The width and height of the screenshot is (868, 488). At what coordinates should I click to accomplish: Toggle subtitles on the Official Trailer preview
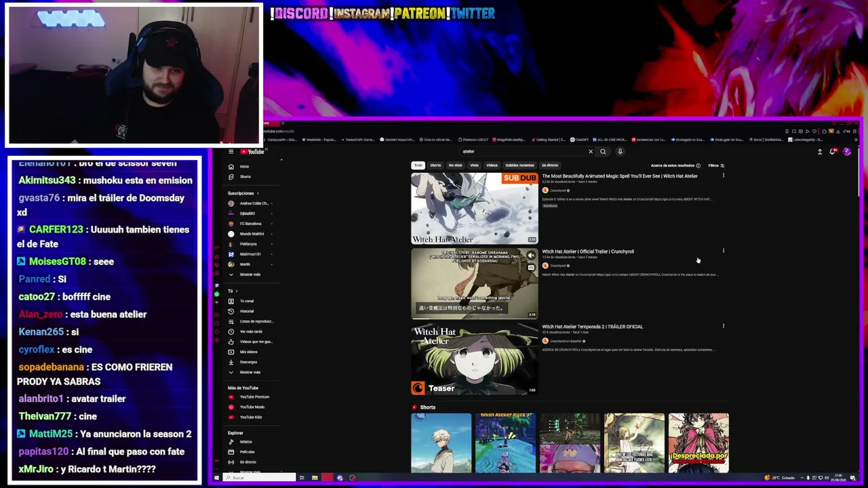pos(531,268)
